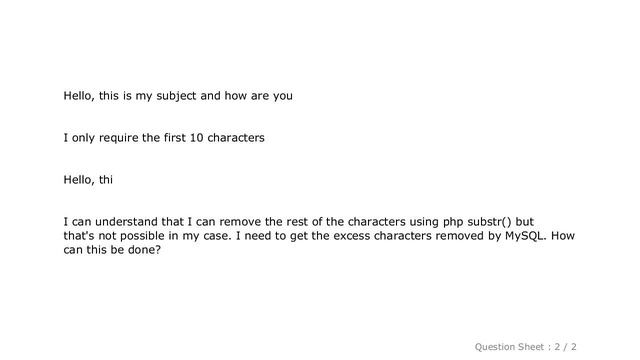Click the word "substr()" in the paragraph
Image resolution: width=640 pixels, height=360 pixels.
click(489, 222)
